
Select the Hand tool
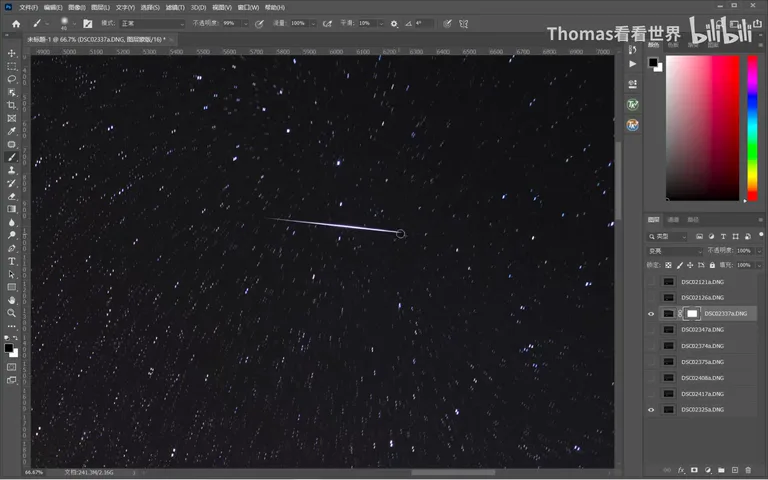12,300
